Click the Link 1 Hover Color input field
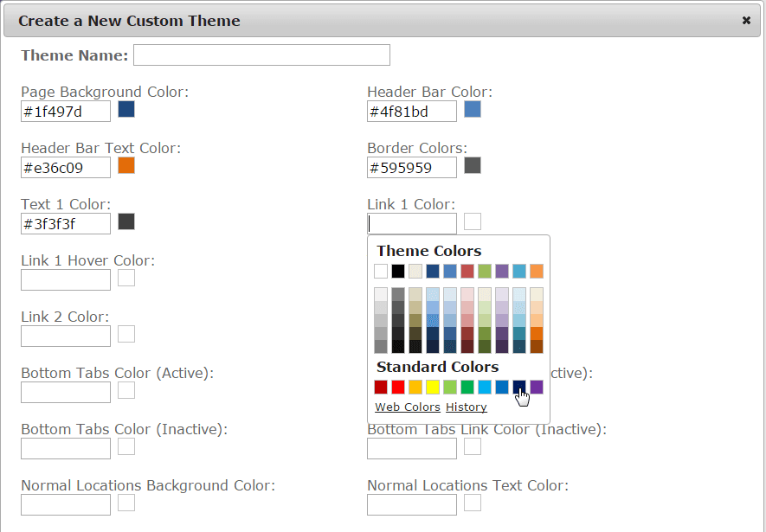Image resolution: width=766 pixels, height=532 pixels. point(66,280)
